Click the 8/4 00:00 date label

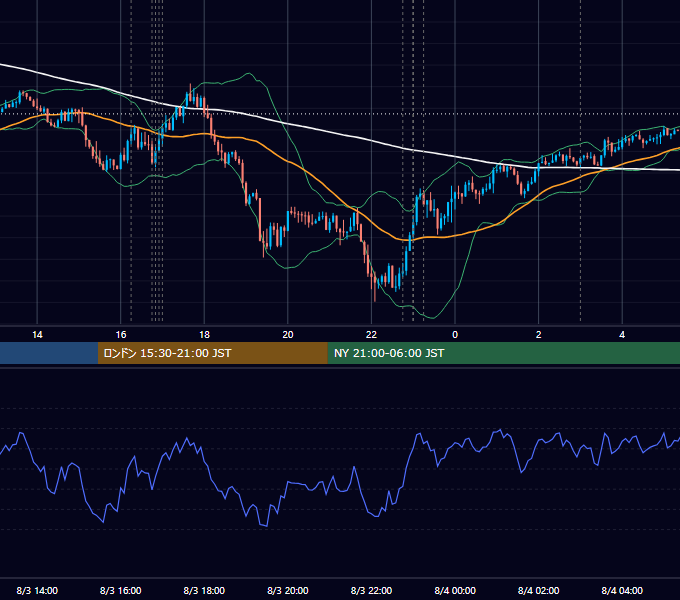point(455,590)
